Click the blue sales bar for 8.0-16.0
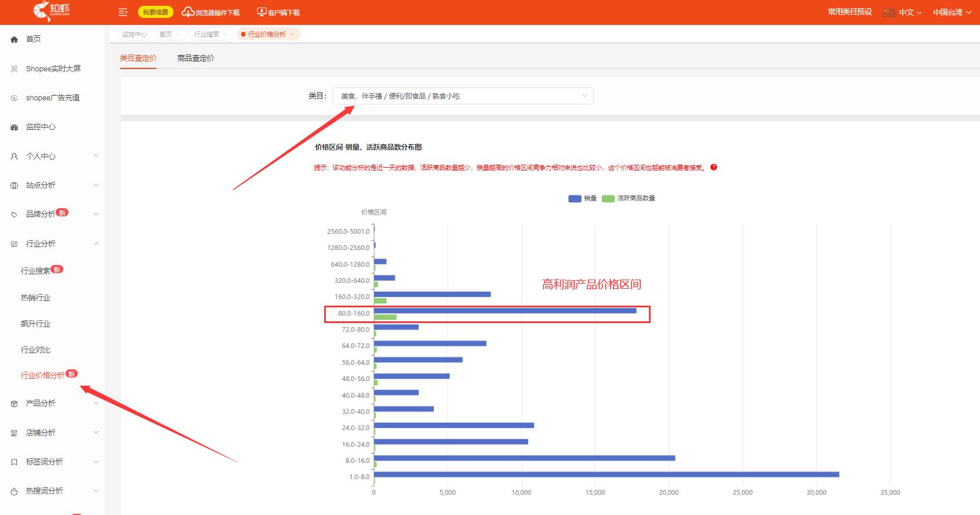The image size is (980, 515). [524, 458]
